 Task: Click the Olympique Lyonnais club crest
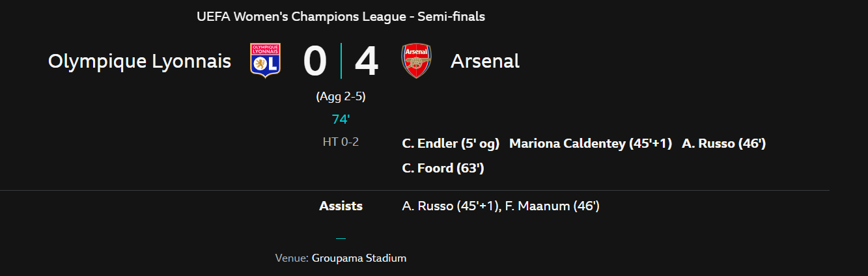click(x=265, y=61)
